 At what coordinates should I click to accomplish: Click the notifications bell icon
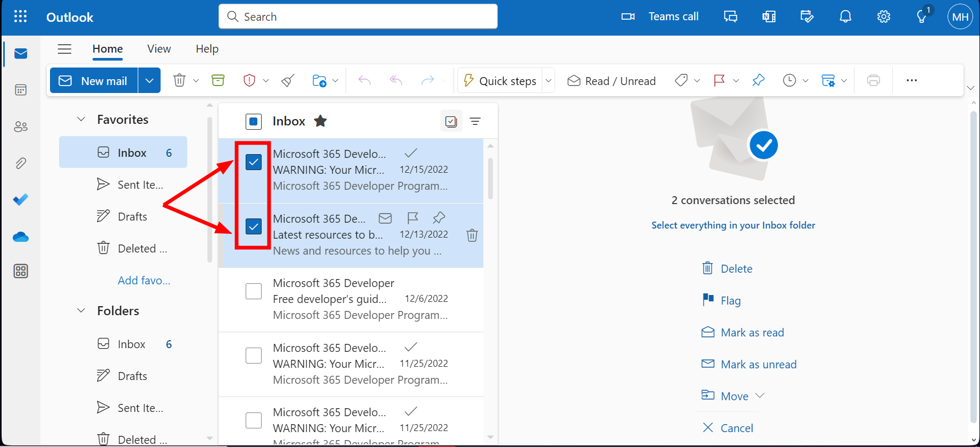pos(845,17)
